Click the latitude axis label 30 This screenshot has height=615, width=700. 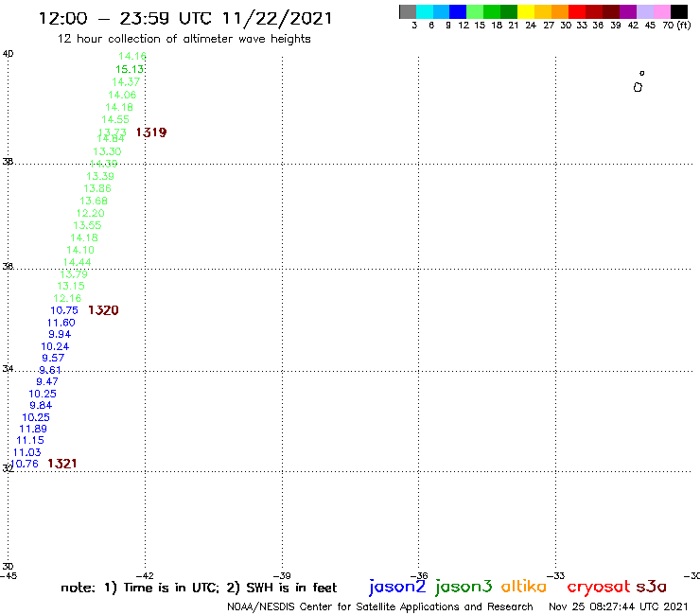8,567
